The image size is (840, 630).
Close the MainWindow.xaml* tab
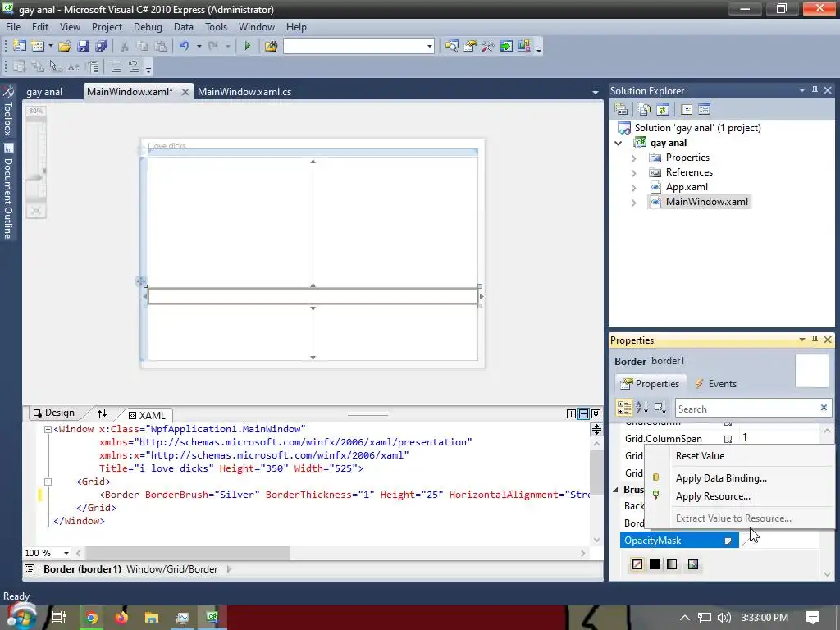pos(185,92)
